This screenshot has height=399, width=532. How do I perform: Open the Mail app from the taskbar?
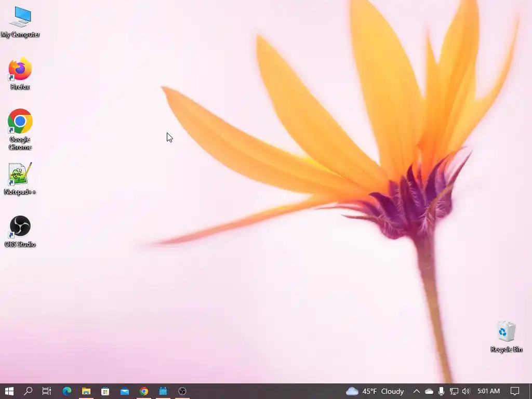point(125,391)
